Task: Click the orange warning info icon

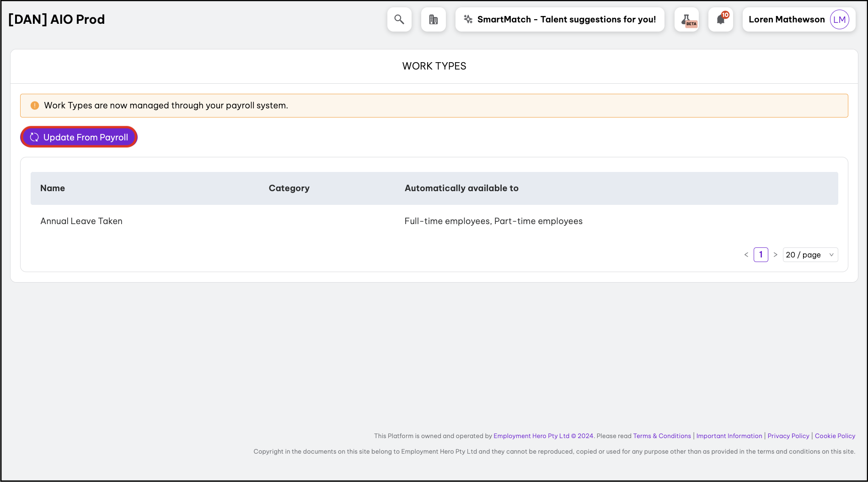Action: coord(35,106)
